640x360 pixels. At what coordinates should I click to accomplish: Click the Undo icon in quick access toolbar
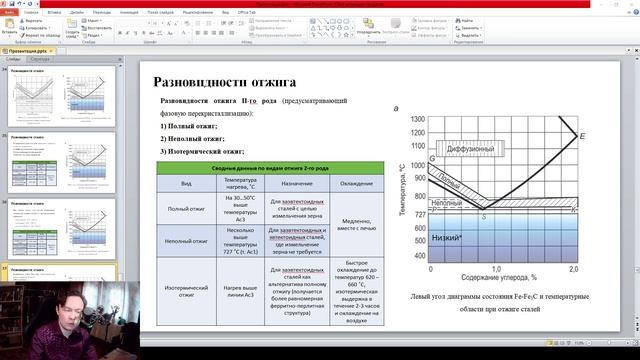click(19, 4)
